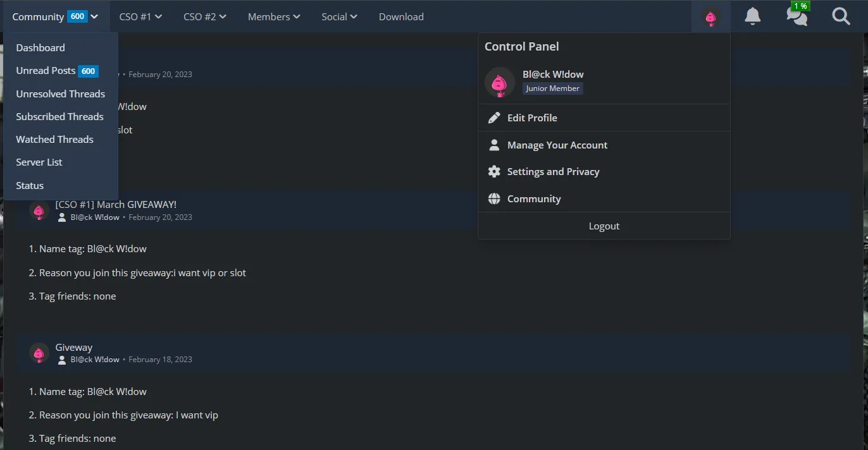868x450 pixels.
Task: Click the search magnifier icon
Action: [x=841, y=16]
